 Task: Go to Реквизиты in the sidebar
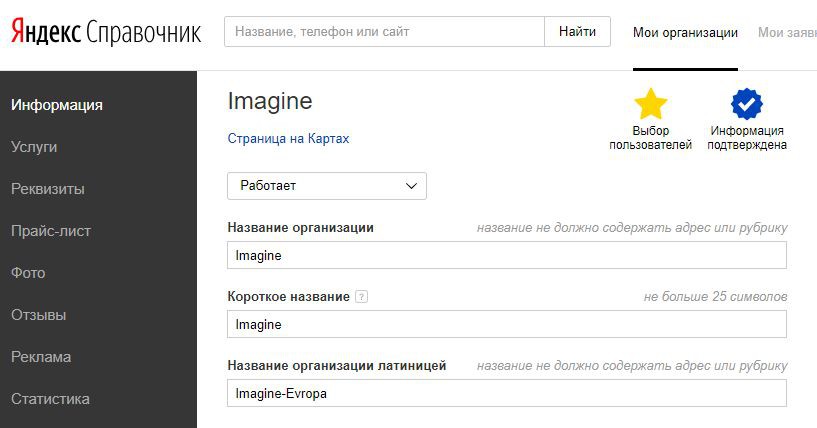(47, 189)
